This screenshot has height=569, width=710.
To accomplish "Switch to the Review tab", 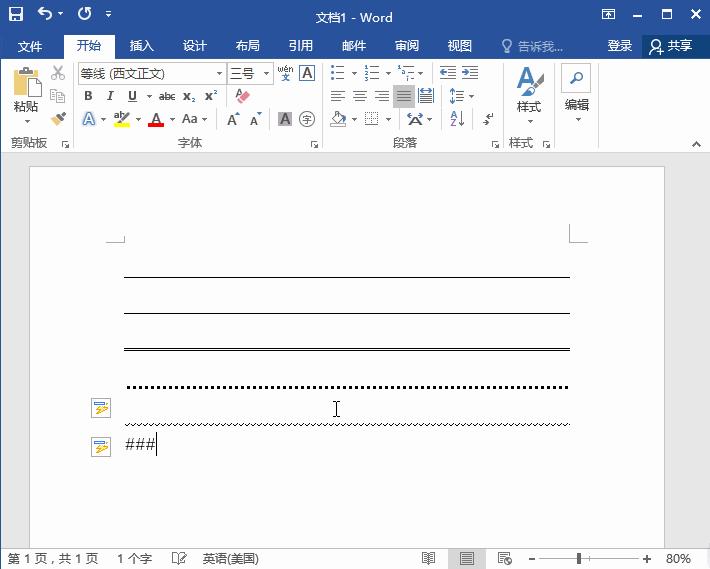I will [407, 46].
